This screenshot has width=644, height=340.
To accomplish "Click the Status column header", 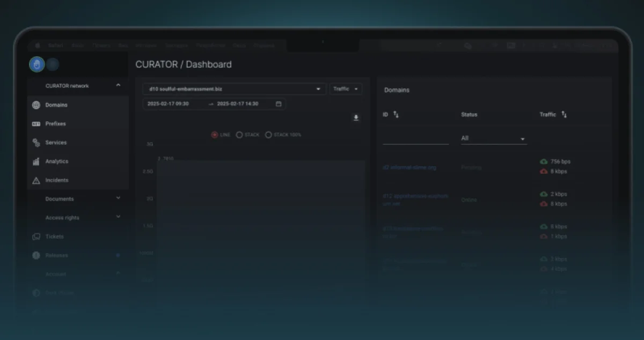I will 469,114.
